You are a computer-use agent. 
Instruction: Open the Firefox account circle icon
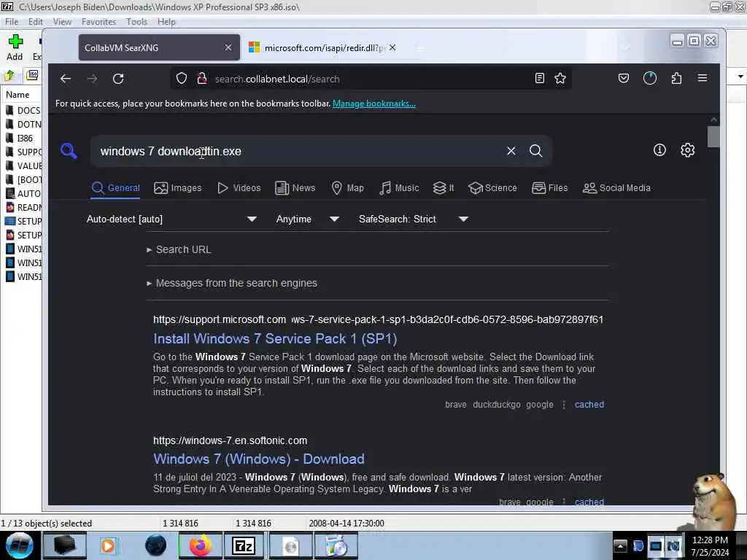click(650, 78)
